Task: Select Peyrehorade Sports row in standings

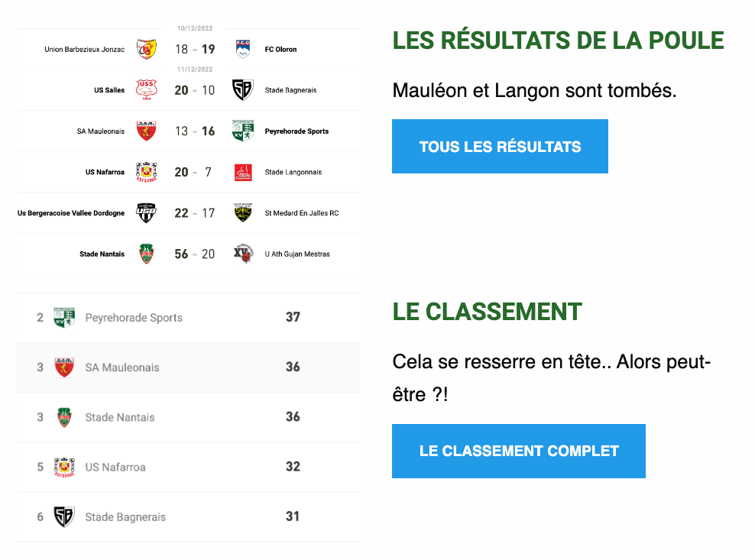Action: 189,317
